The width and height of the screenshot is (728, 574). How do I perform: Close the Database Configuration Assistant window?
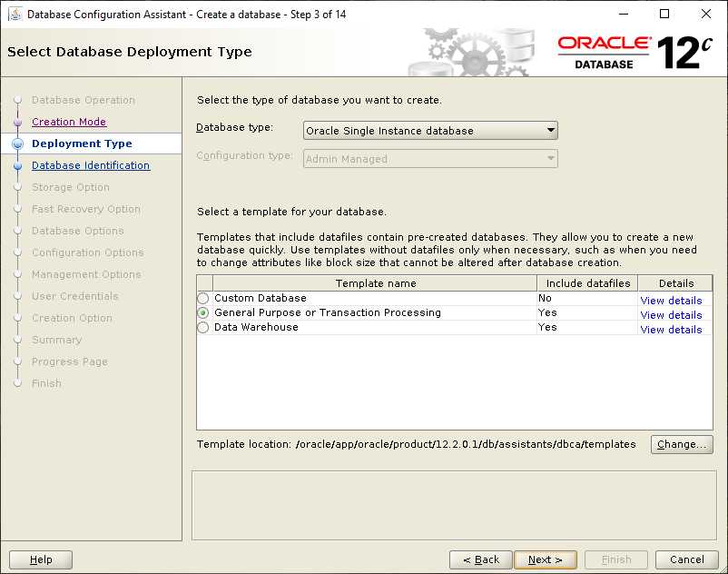click(705, 14)
